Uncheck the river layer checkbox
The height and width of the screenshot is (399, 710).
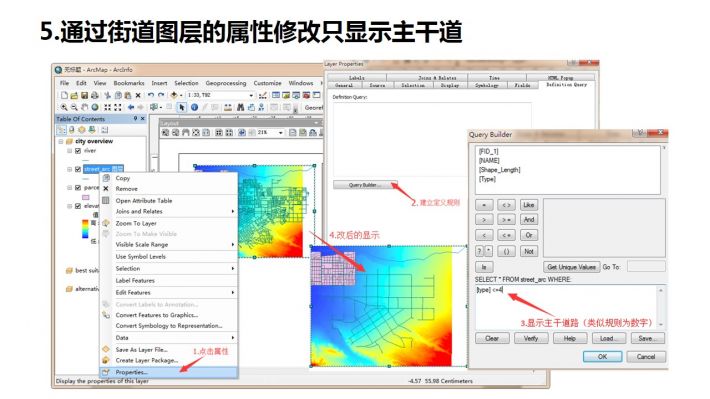78,151
